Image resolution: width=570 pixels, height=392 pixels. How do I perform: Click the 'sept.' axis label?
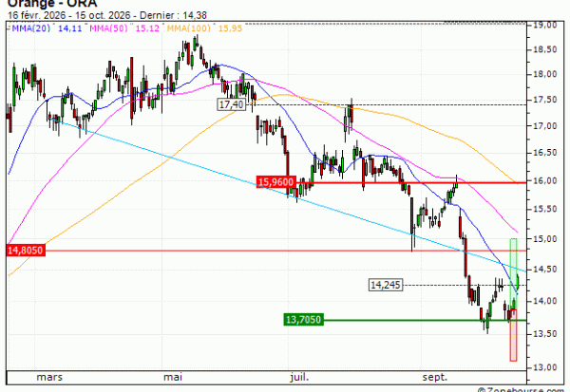435,377
